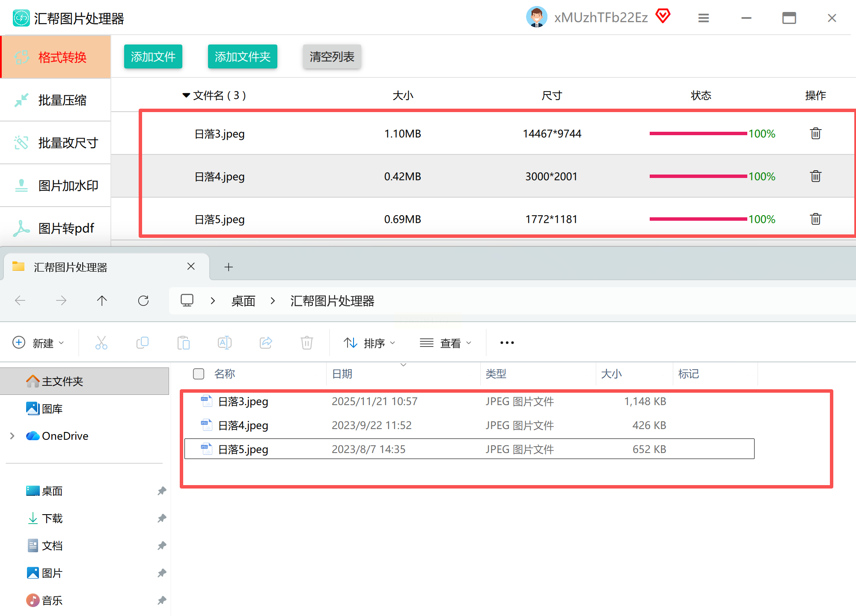Screen dimensions: 856x616
Task: Click the 添加文件 button
Action: tap(153, 56)
